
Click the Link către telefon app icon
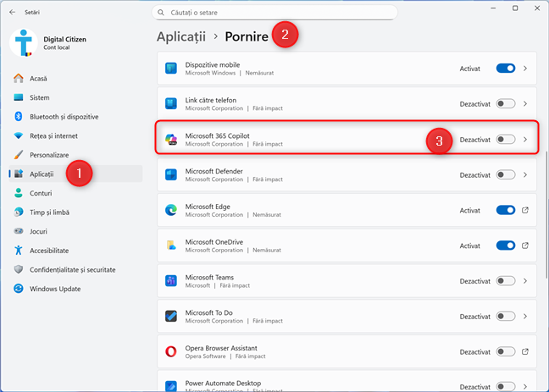(x=171, y=103)
